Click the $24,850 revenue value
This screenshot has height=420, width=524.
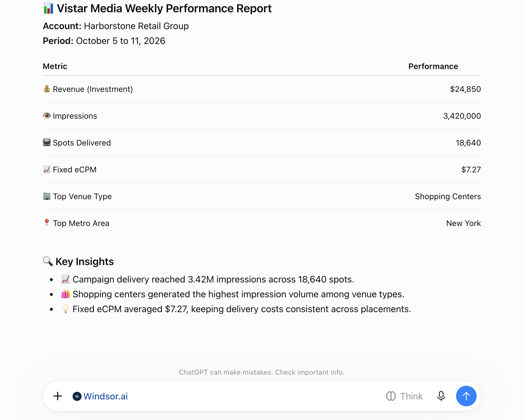pos(465,89)
